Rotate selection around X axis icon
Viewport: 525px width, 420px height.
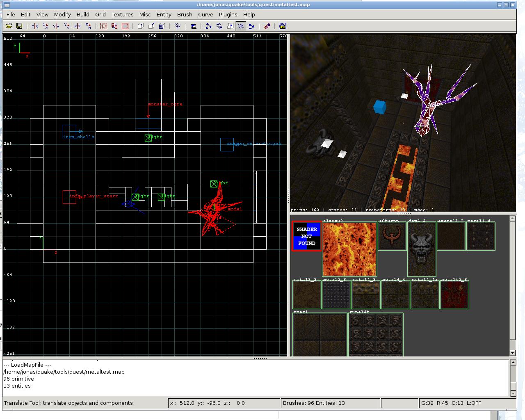(46, 26)
